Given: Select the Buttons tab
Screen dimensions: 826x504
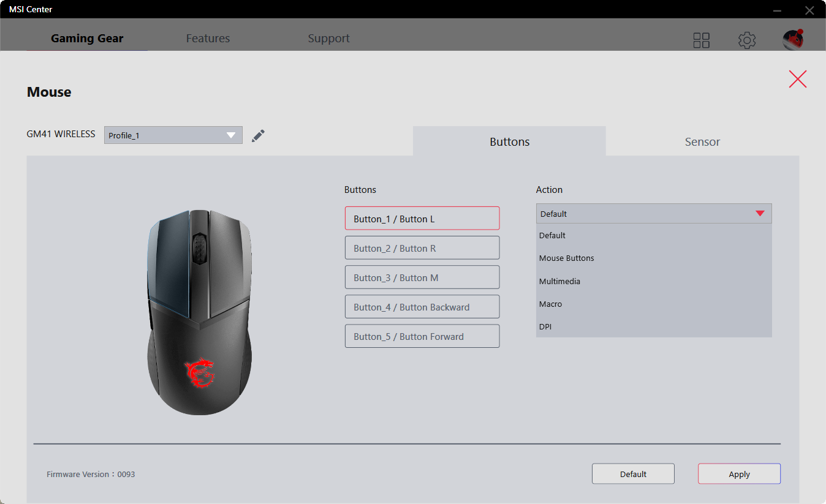Looking at the screenshot, I should 509,141.
